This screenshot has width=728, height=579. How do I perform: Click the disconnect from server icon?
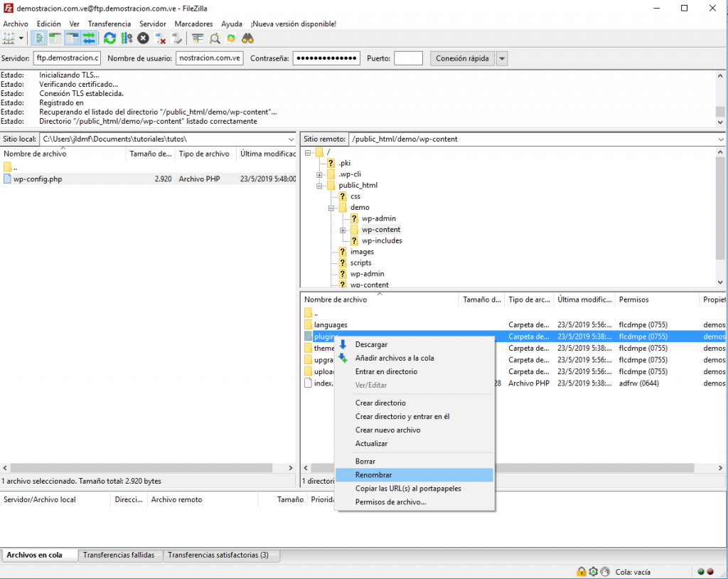pos(160,38)
